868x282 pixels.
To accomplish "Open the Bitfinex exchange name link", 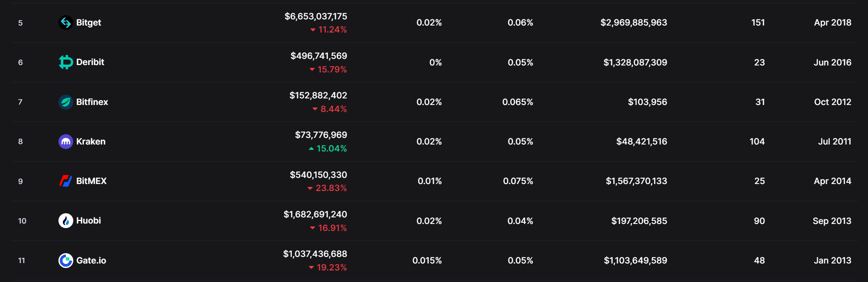I will pos(92,102).
